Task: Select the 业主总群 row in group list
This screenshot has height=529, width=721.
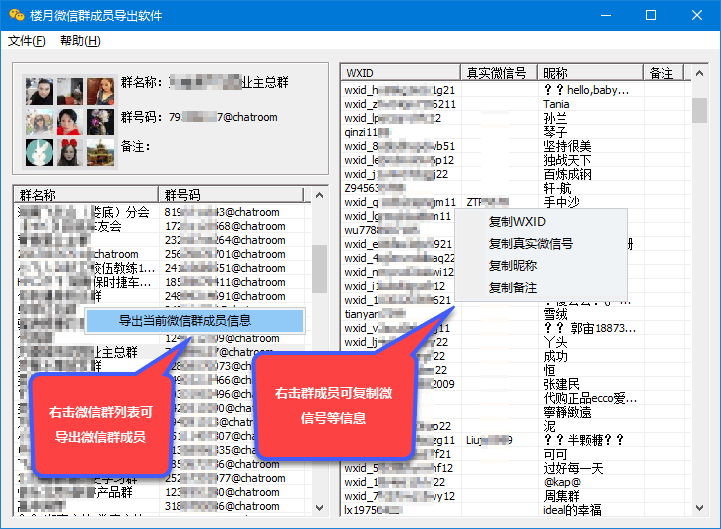Action: click(163, 352)
